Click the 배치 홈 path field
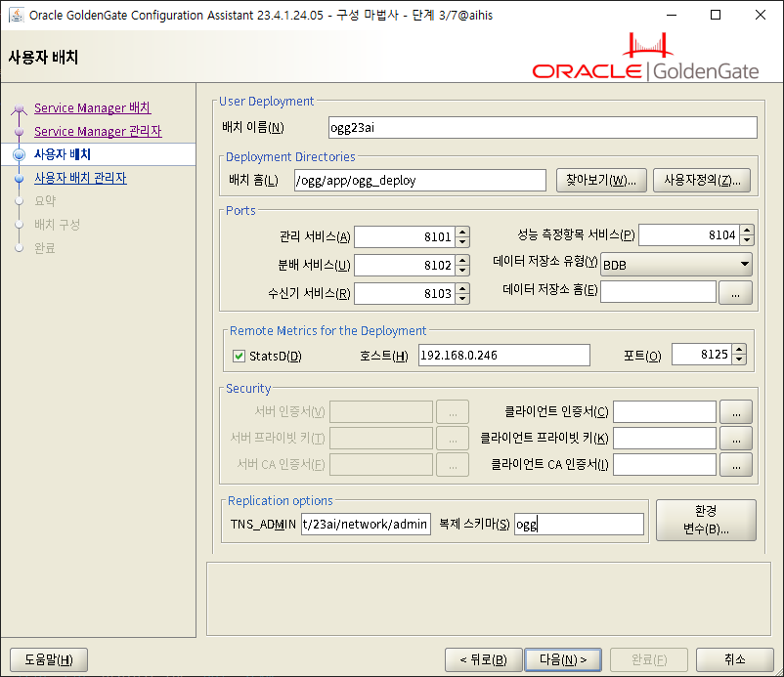Viewport: 784px width, 677px height. [x=420, y=181]
